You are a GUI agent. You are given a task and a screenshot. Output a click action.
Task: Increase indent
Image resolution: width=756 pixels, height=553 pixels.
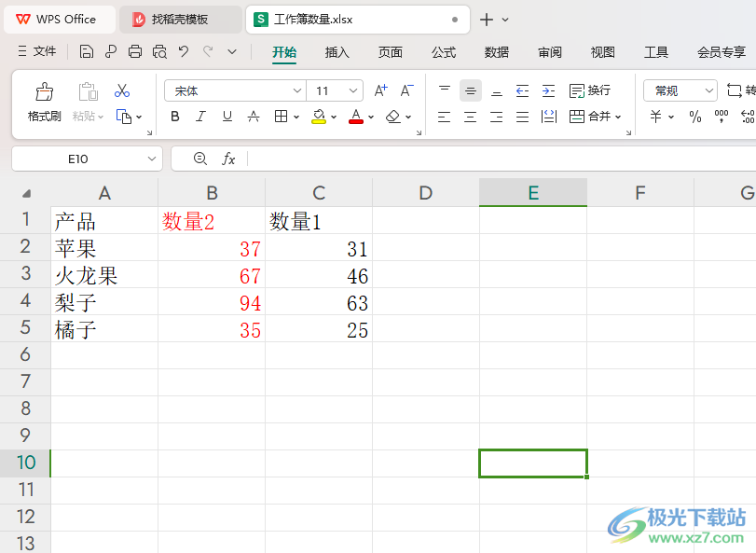coord(549,90)
